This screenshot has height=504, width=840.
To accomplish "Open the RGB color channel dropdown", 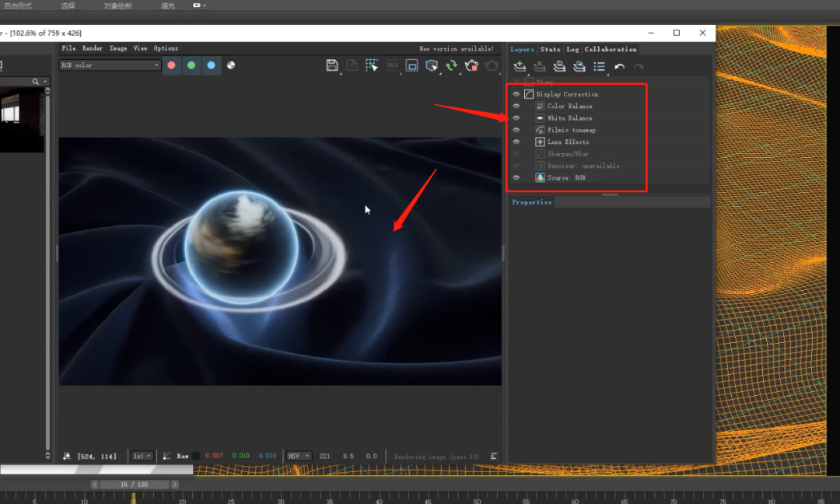I will click(x=110, y=65).
